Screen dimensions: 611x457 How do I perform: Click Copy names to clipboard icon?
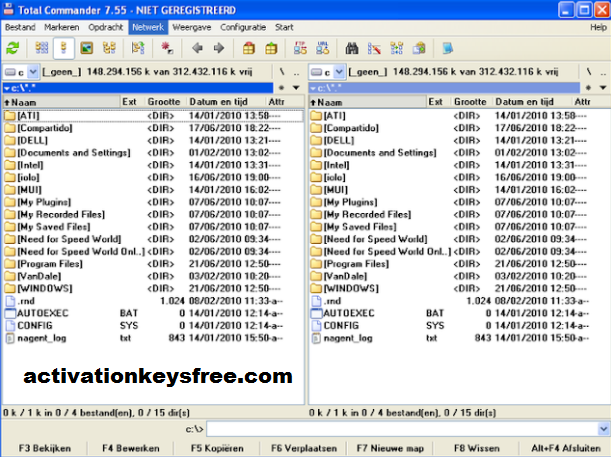pyautogui.click(x=419, y=48)
